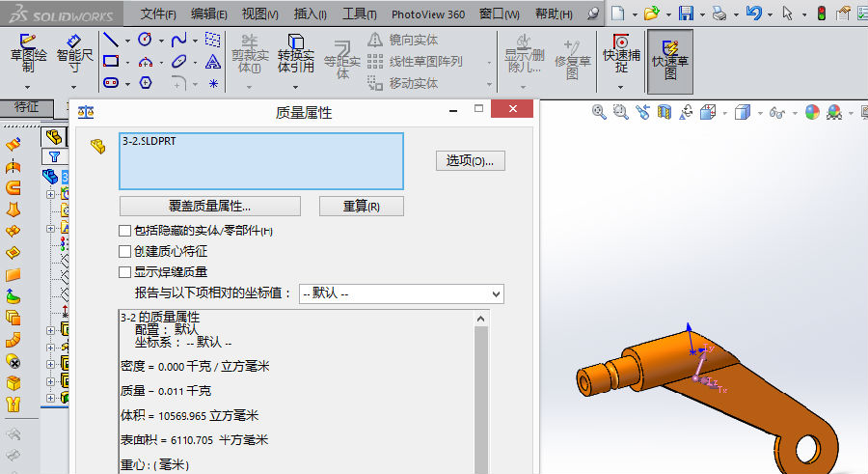Click the edit appearance color ball icon
This screenshot has width=868, height=474.
812,112
